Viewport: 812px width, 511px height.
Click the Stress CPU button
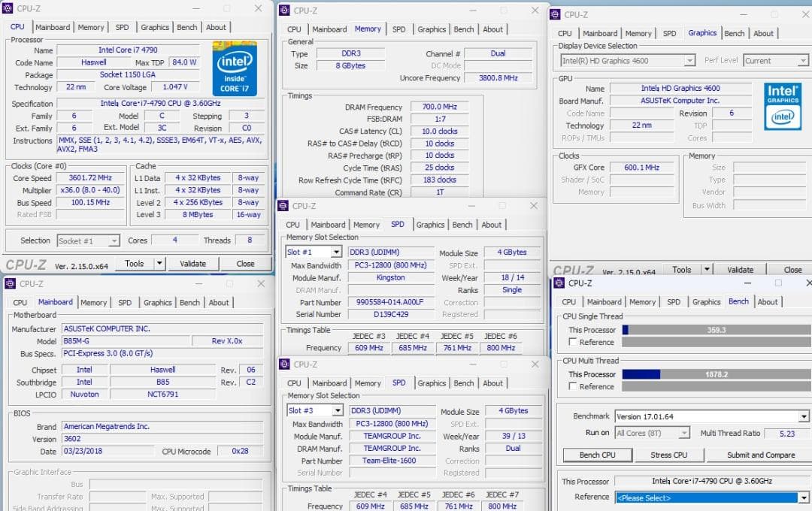coord(668,455)
